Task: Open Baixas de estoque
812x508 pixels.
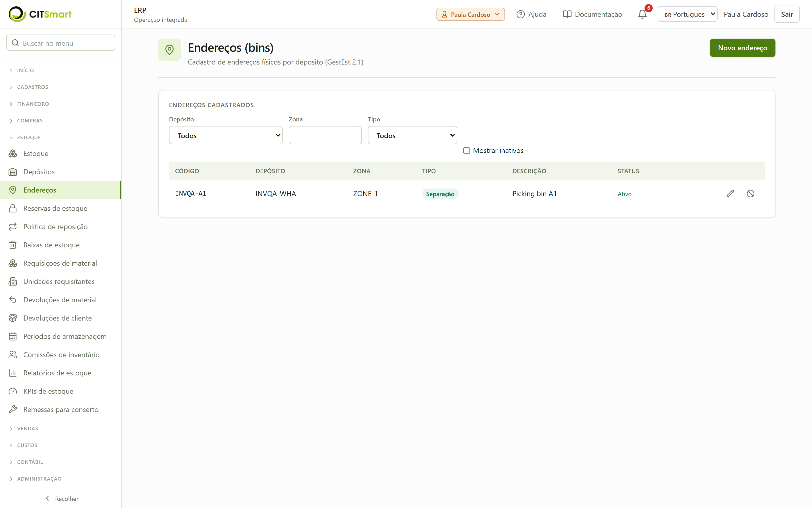Action: coord(61,245)
